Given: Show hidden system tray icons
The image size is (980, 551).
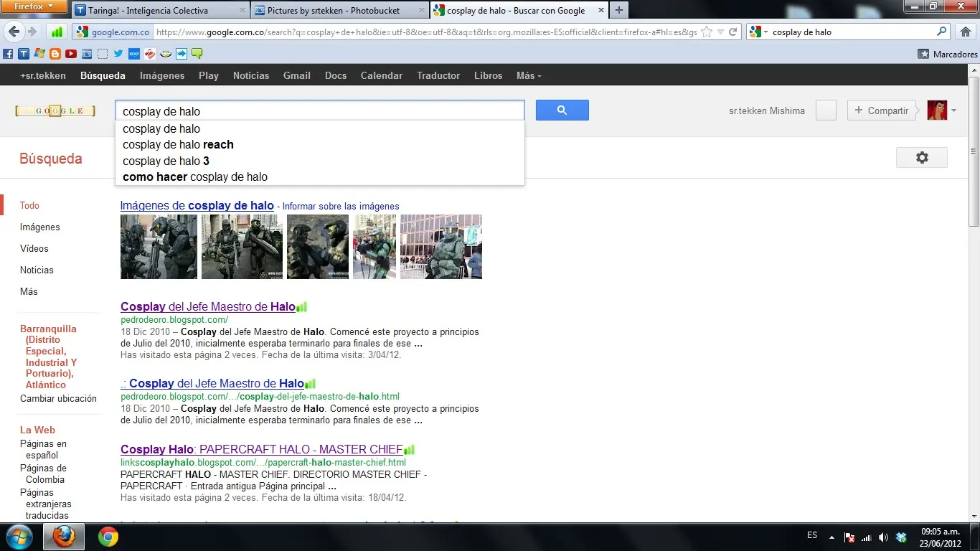Looking at the screenshot, I should pos(831,537).
